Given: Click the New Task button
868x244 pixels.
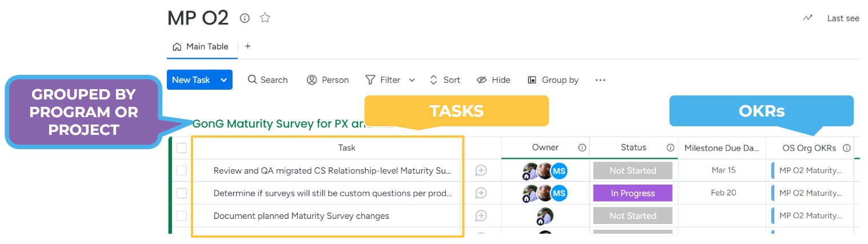Looking at the screenshot, I should 191,80.
